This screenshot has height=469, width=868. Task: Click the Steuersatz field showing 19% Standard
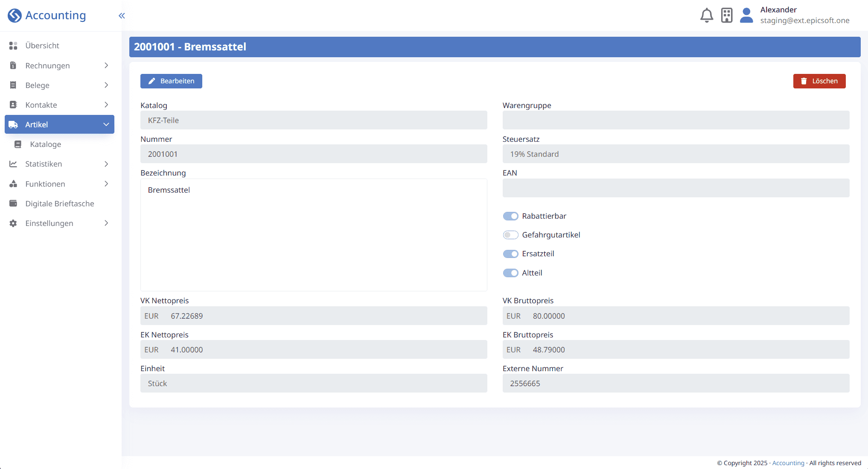click(676, 154)
